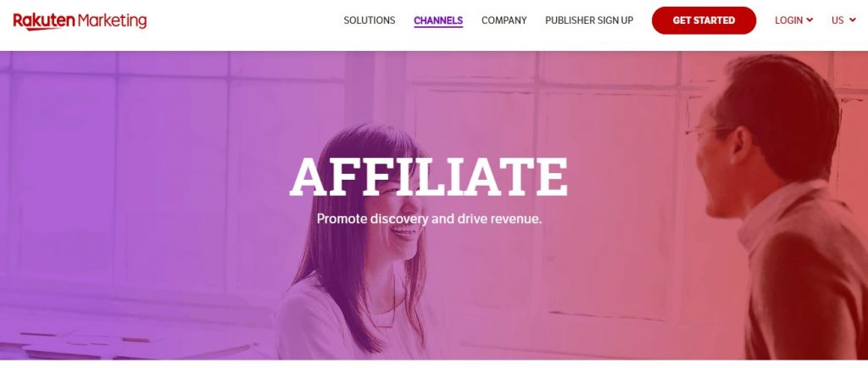Open the Login dropdown label
Viewport: 868px width, 368px height.
(x=789, y=20)
